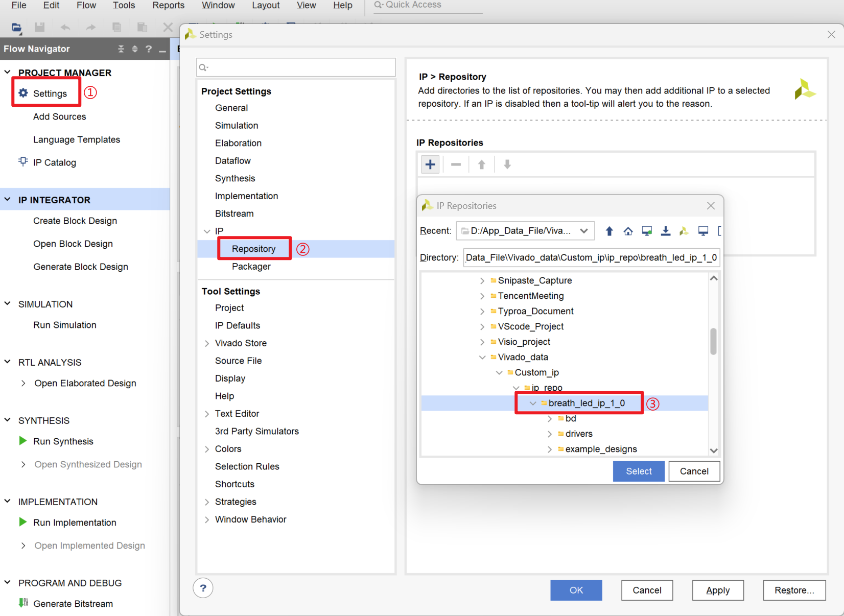The width and height of the screenshot is (844, 616).
Task: Click the Undo toolbar arrow
Action: point(65,28)
